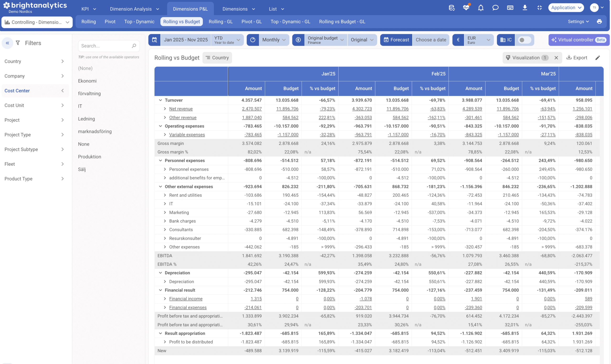Click the pencil edit icon
This screenshot has width=611, height=364.
597,58
